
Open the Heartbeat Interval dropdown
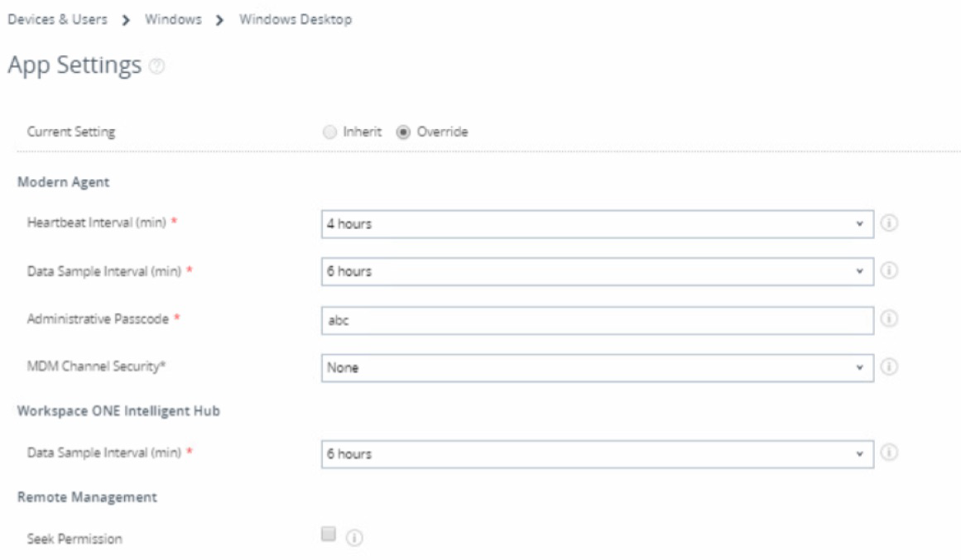(x=596, y=224)
